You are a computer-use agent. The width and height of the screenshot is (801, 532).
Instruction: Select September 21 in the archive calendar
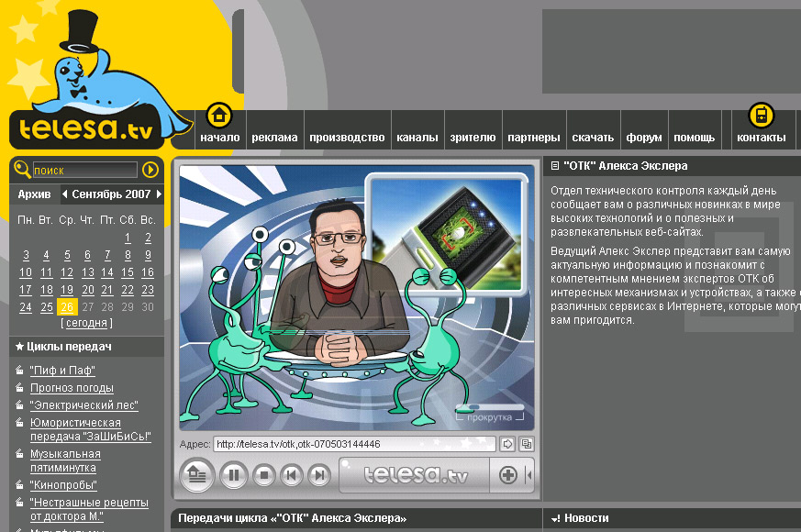(106, 290)
